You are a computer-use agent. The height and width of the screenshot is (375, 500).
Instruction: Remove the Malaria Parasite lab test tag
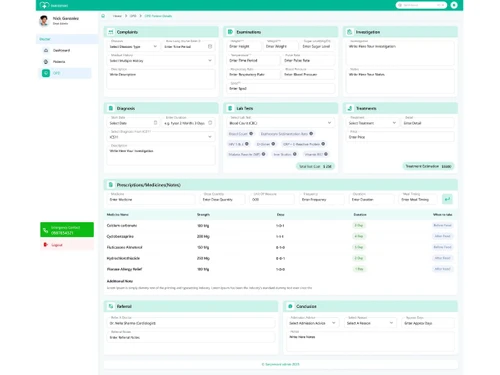(x=263, y=154)
